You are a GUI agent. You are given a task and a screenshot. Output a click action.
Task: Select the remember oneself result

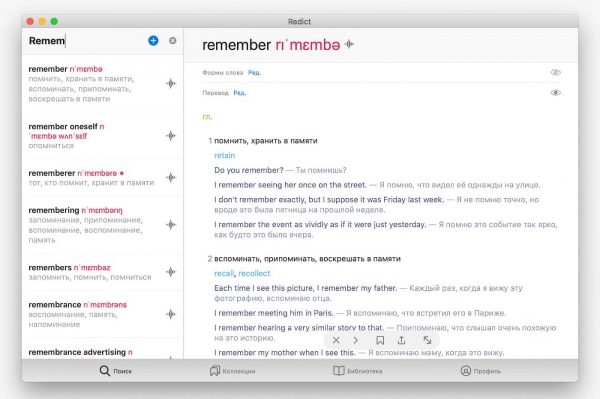coord(102,135)
